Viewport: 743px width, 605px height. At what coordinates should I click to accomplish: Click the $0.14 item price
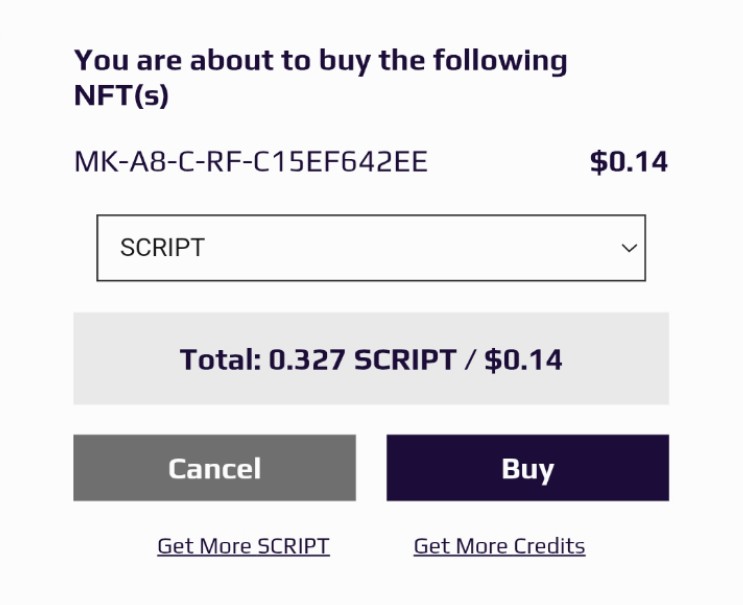point(629,162)
